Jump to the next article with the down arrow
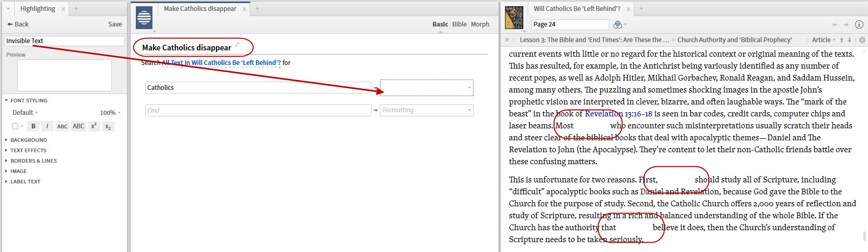 click(x=849, y=40)
